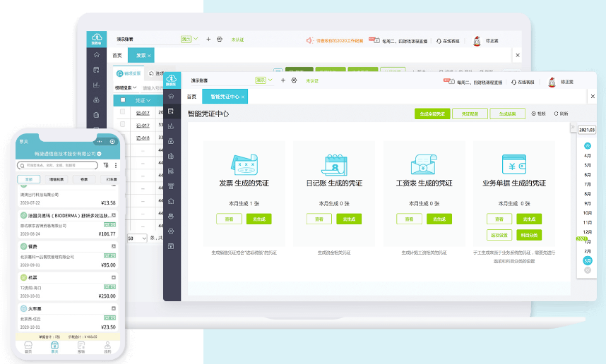Screen dimensions: 606x364
Task: Click the plus icon in the front window header
Action: tap(283, 81)
